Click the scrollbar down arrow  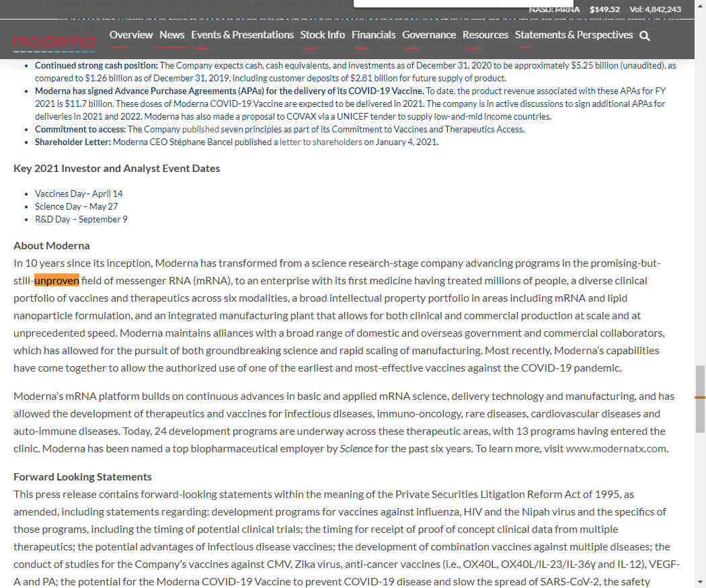pos(700,582)
